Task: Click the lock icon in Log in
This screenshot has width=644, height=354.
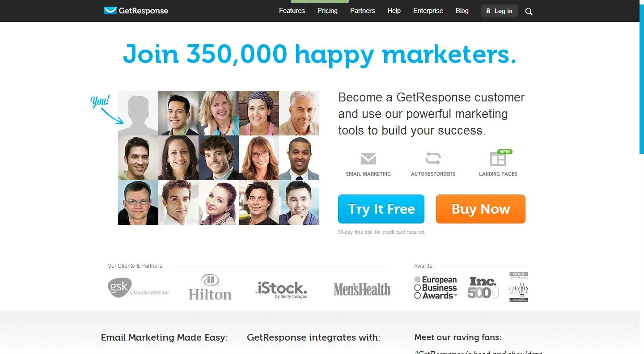Action: point(488,11)
